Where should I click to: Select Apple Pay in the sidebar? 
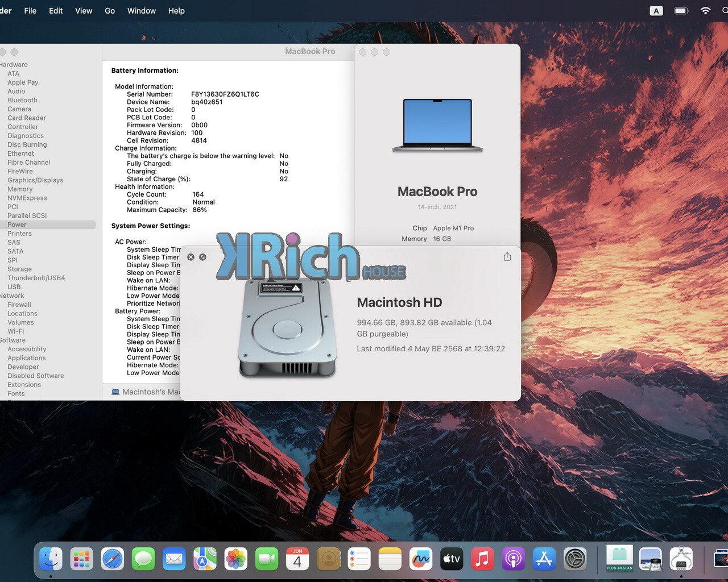click(x=23, y=82)
